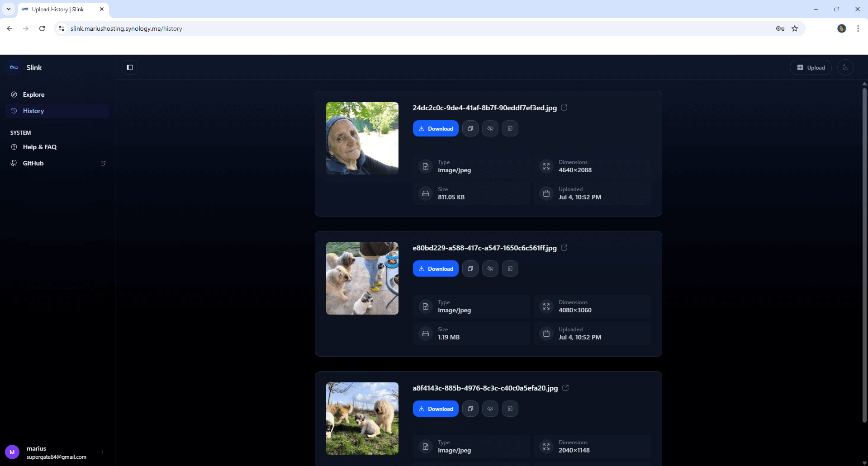Screen dimensions: 868x466
Task: Go back in browser
Action: (x=9, y=28)
